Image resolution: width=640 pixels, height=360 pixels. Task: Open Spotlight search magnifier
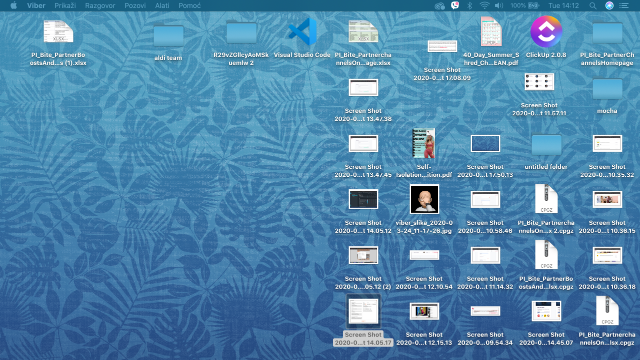(593, 5)
